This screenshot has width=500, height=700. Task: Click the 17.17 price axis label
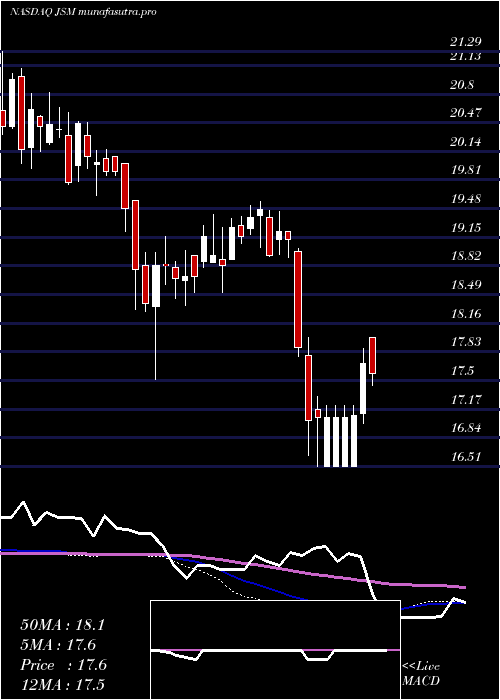[x=466, y=399]
